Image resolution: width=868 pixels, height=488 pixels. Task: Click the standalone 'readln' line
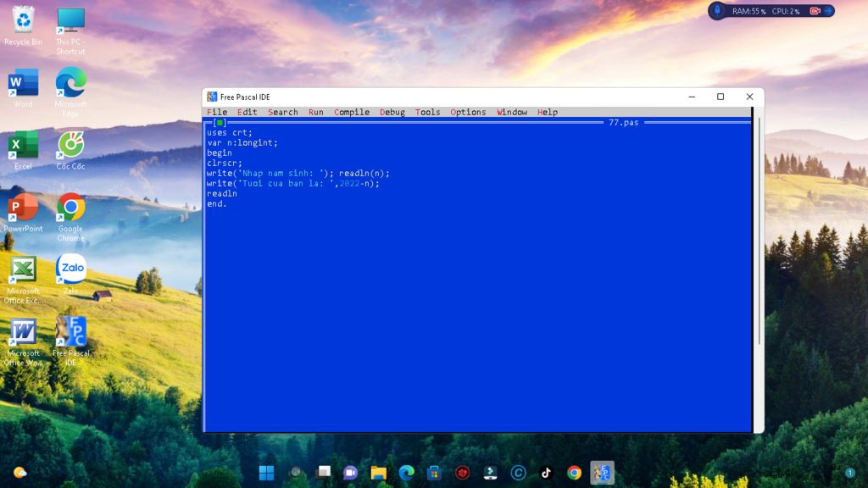221,194
